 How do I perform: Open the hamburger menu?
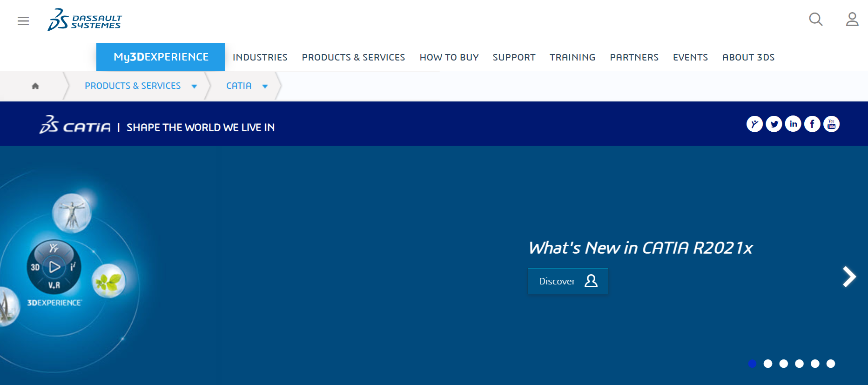click(23, 21)
